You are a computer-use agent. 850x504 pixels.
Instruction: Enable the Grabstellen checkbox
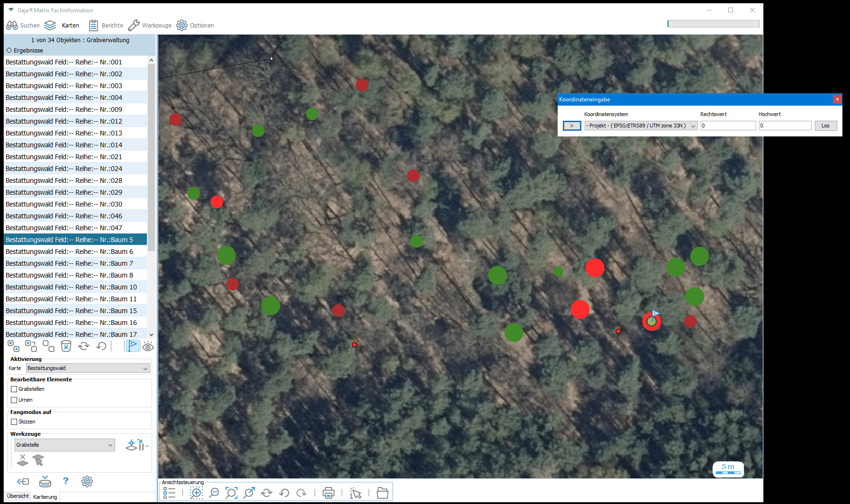pyautogui.click(x=14, y=389)
